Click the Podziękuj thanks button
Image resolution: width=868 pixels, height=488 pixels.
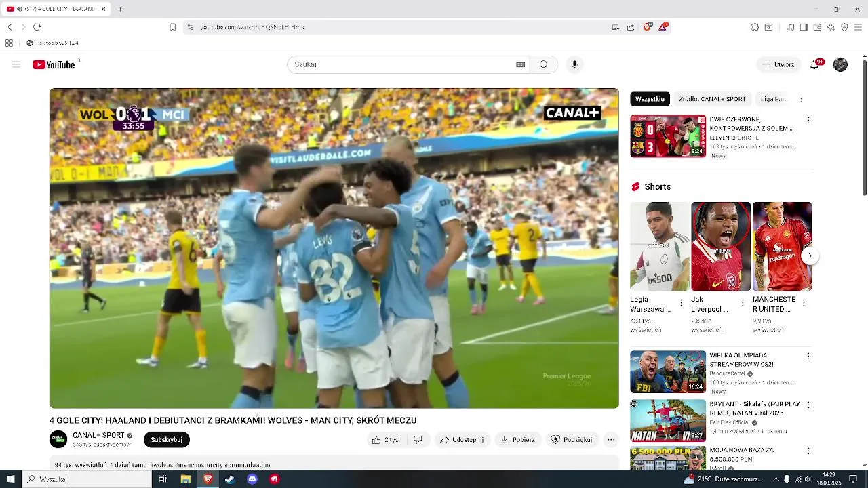572,439
